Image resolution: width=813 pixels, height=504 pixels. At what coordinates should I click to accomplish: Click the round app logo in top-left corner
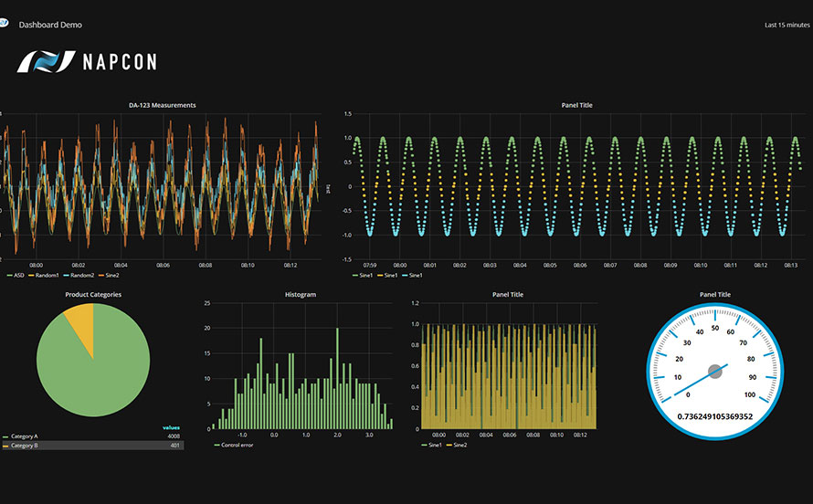[3, 25]
